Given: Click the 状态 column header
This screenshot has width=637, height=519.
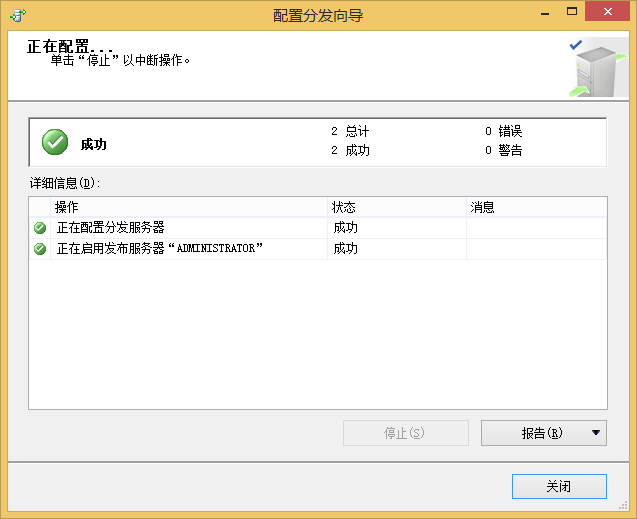Looking at the screenshot, I should point(396,207).
